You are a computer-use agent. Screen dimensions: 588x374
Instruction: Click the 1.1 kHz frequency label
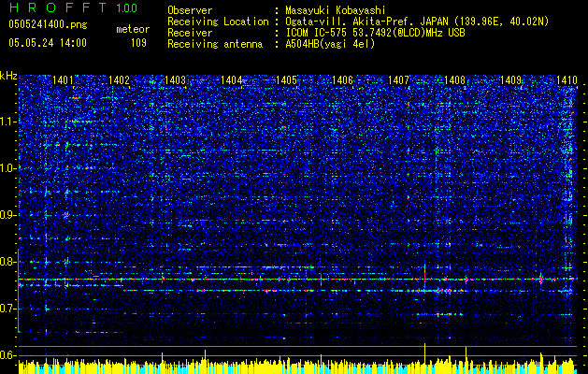pos(8,122)
